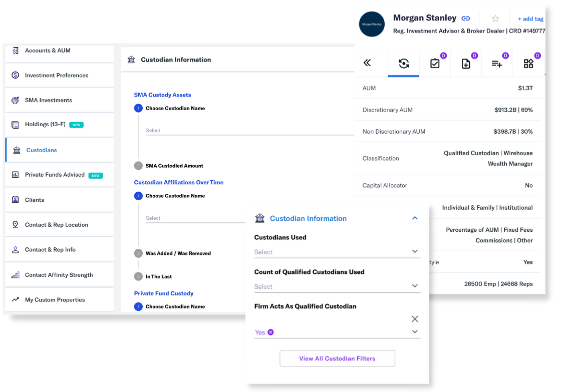Click the Holdings (13-F) list icon
This screenshot has height=392, width=576.
point(15,125)
